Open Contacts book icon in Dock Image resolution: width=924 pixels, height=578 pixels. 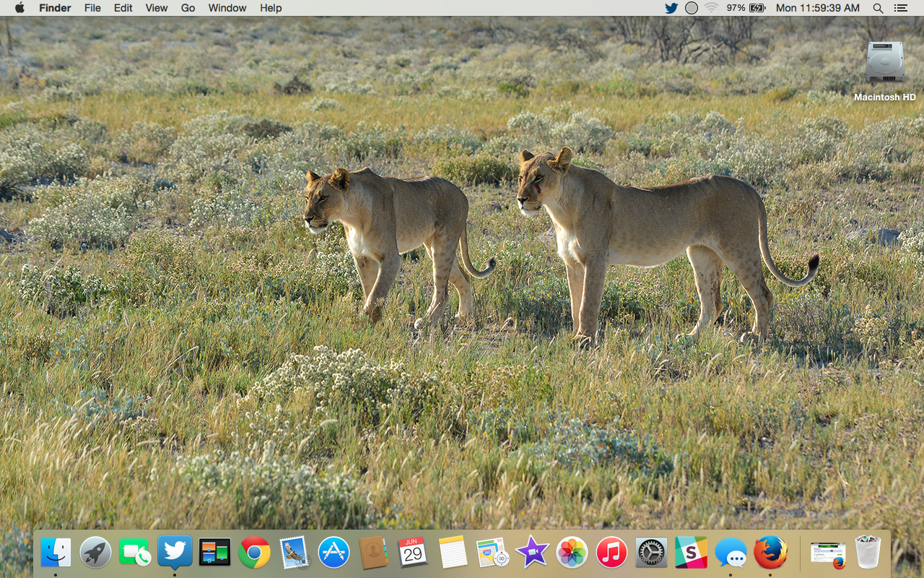point(373,553)
